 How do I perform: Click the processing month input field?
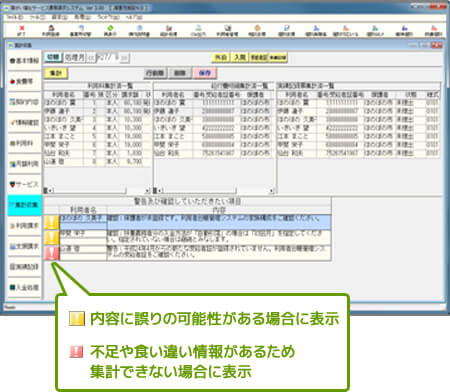coord(108,58)
